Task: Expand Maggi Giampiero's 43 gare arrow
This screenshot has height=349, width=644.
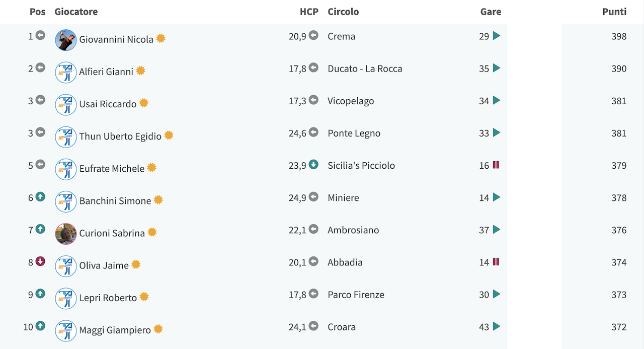Action: pyautogui.click(x=497, y=326)
